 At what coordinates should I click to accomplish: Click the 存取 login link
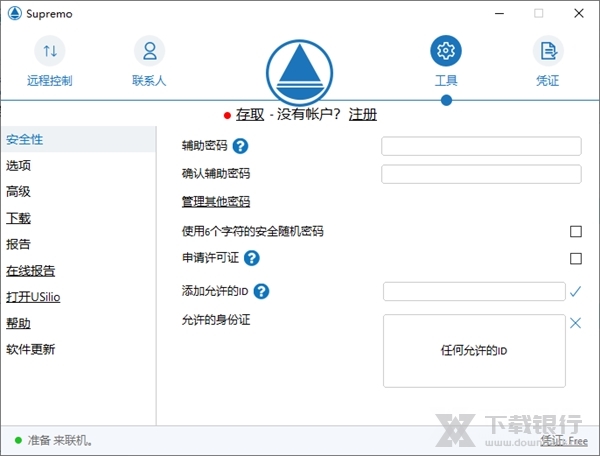click(x=250, y=114)
